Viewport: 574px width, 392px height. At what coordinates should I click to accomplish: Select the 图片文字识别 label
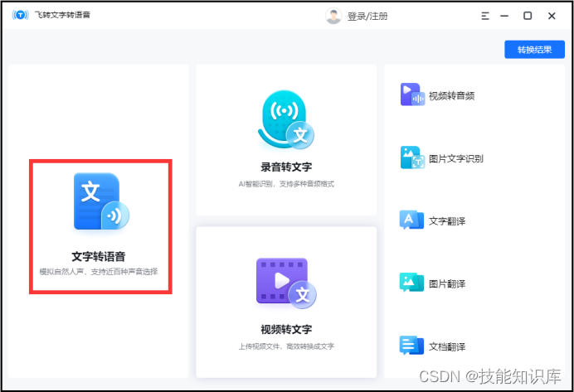tap(456, 158)
